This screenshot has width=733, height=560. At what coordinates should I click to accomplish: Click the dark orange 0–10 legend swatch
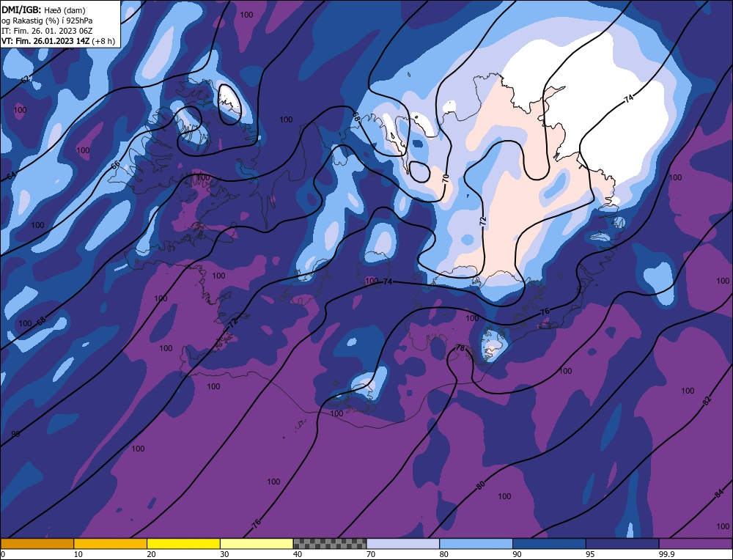(37, 543)
